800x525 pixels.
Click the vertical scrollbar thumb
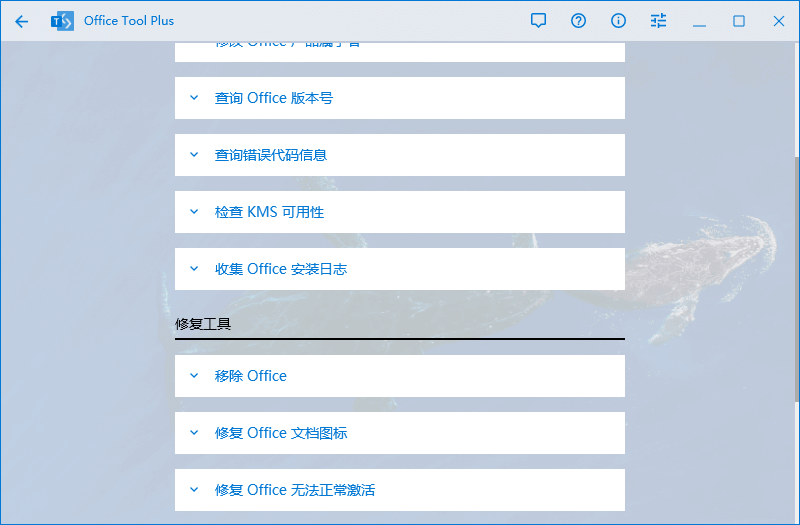click(797, 279)
